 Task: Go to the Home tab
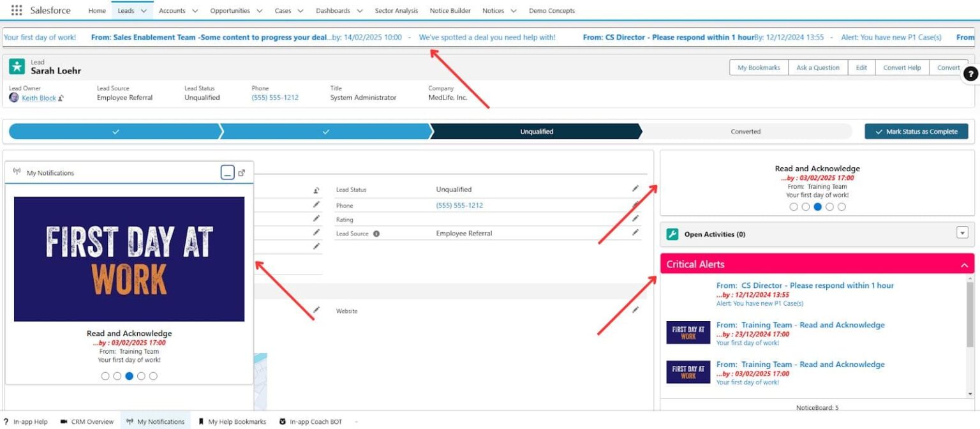click(x=96, y=10)
